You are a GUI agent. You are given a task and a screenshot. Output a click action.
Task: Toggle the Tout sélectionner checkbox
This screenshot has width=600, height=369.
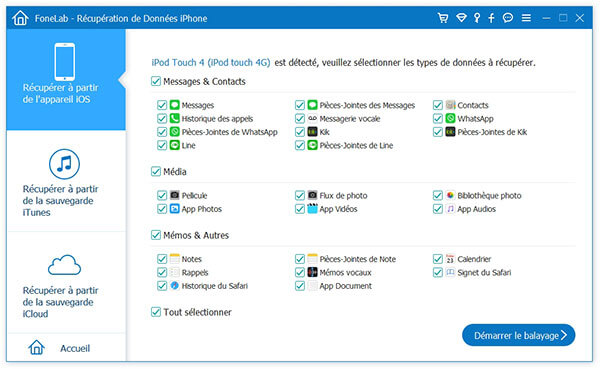[156, 312]
